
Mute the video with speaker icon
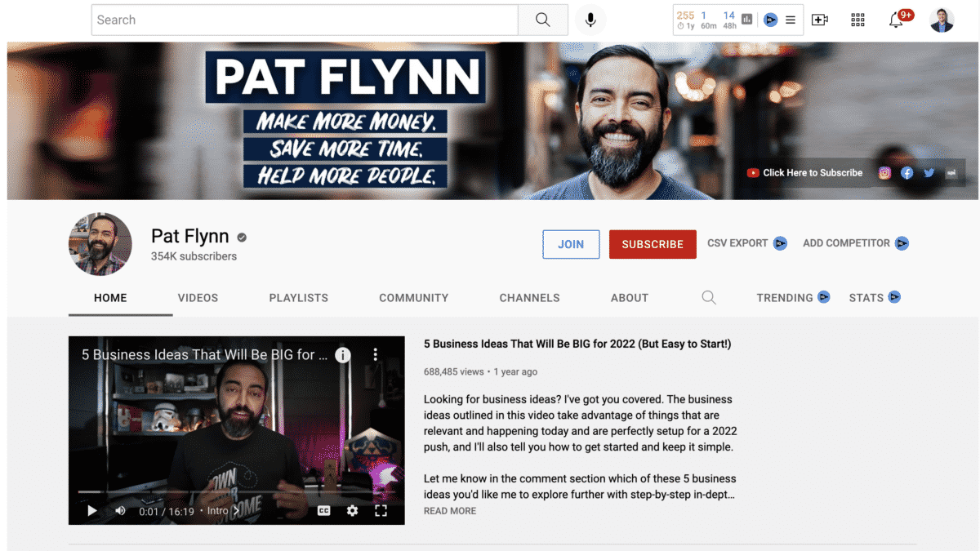120,511
